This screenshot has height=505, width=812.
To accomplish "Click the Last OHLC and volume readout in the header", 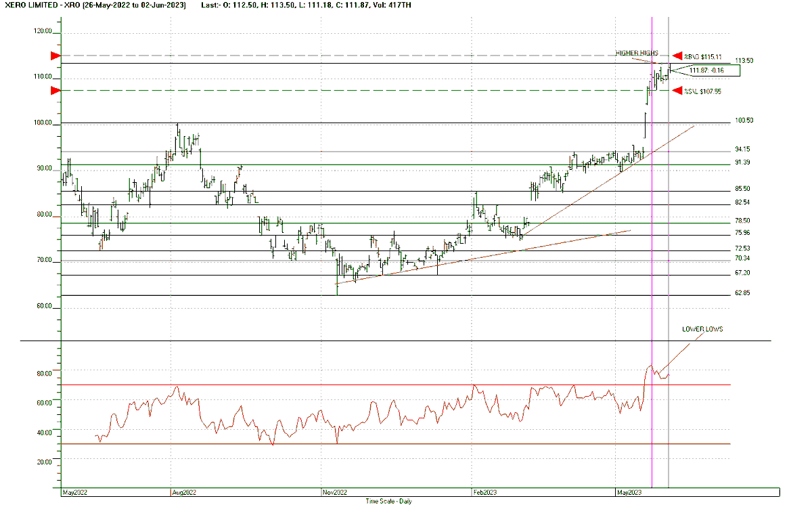I will 306,5.
